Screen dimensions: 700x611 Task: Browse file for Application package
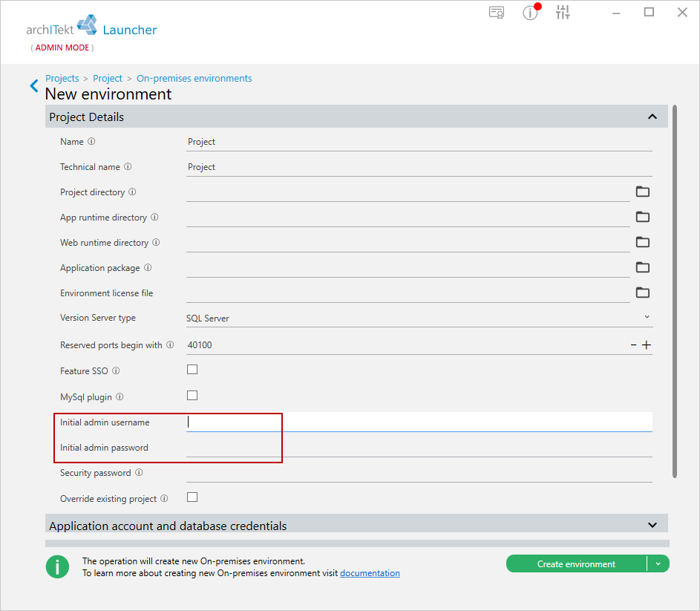coord(642,267)
